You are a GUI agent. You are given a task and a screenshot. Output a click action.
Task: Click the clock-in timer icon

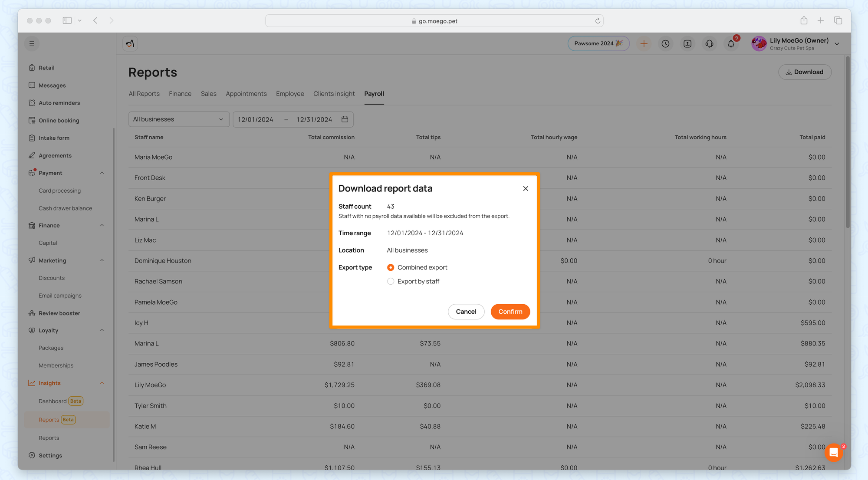[665, 44]
